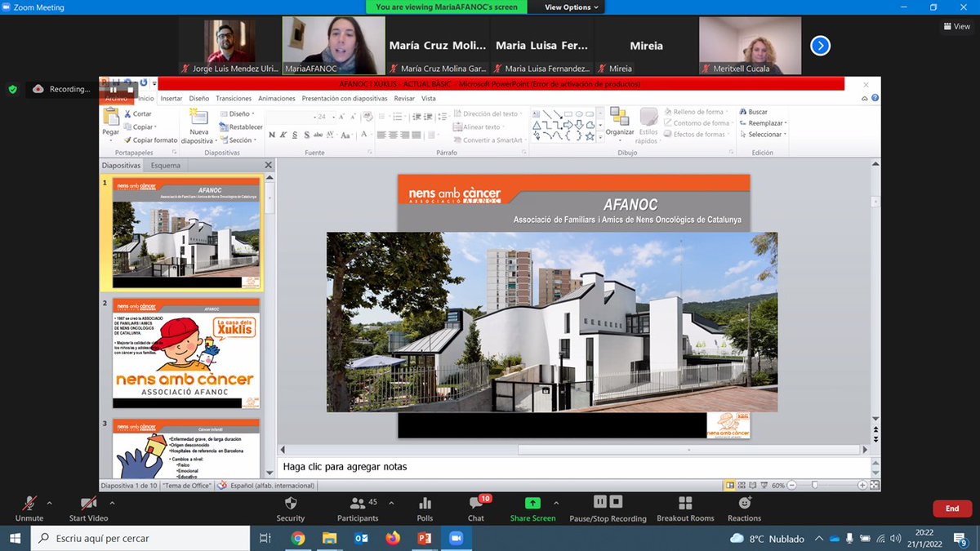Open the Reemplazar dropdown
This screenshot has height=551, width=980.
[x=761, y=123]
